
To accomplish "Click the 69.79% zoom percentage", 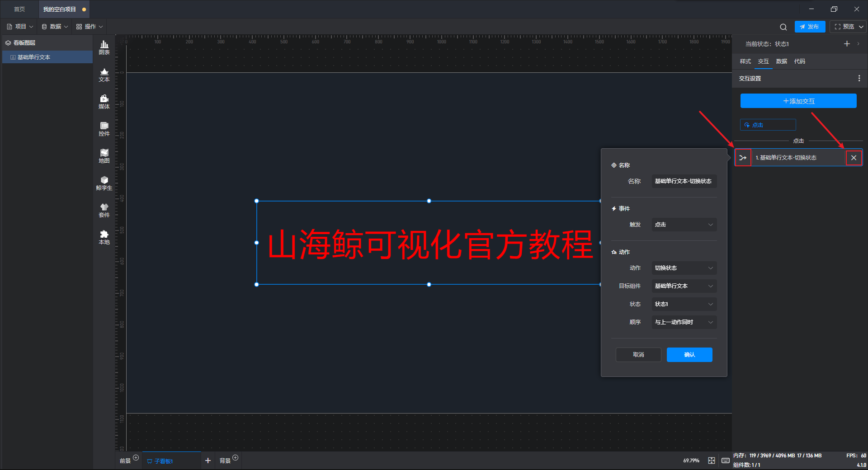I will tap(691, 461).
